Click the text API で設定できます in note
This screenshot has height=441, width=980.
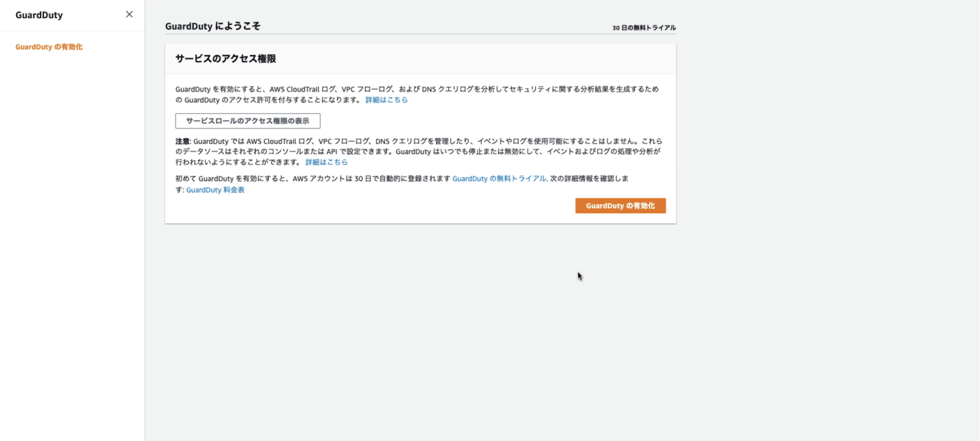pos(358,152)
